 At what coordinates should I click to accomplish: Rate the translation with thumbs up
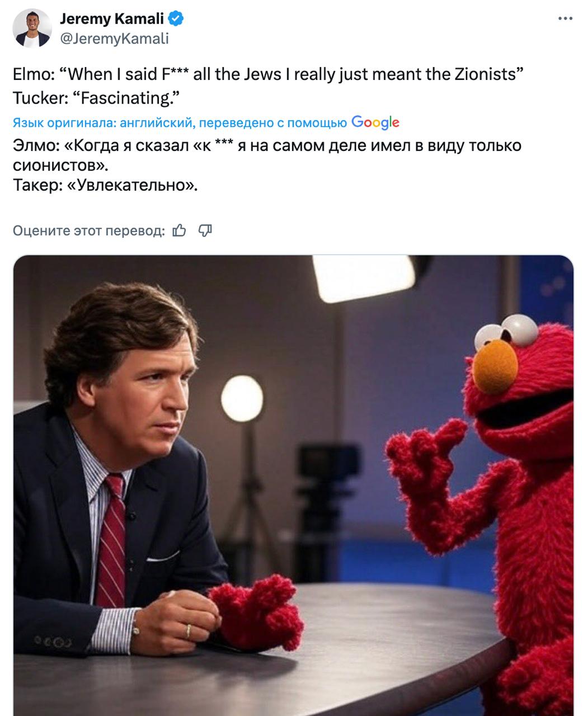179,230
